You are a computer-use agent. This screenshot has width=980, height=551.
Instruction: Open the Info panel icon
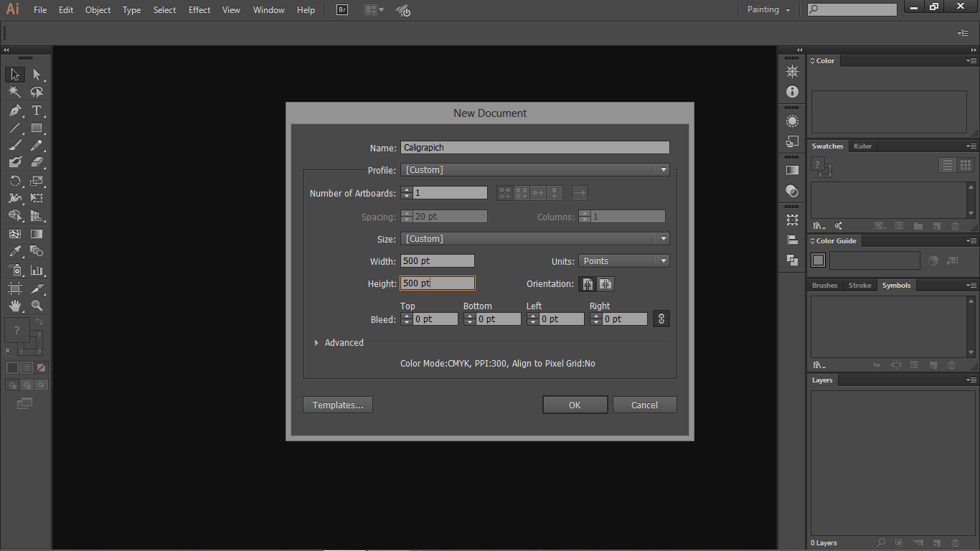tap(792, 92)
